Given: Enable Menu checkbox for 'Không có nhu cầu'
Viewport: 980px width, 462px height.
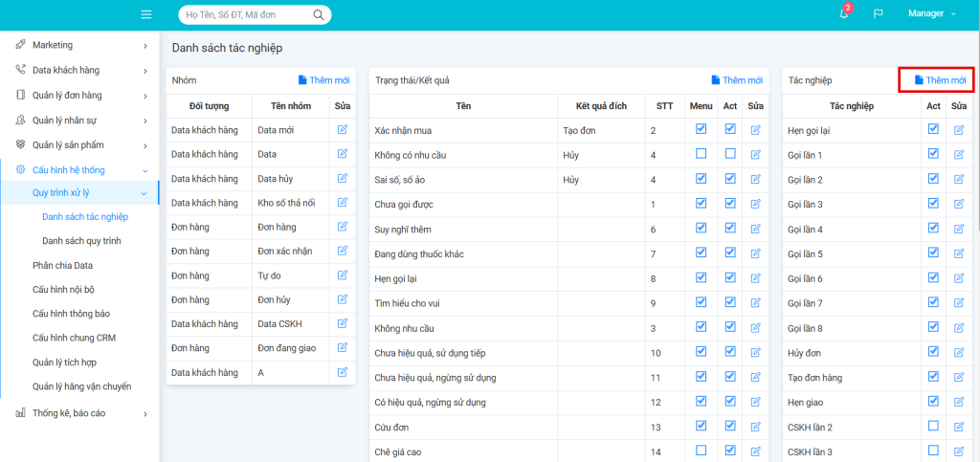Looking at the screenshot, I should (x=702, y=154).
